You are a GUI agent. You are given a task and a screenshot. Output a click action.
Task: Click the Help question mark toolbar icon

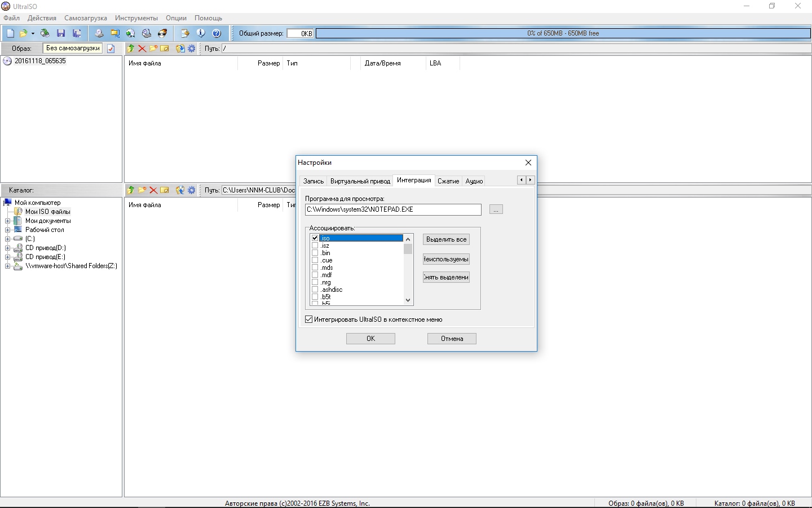pyautogui.click(x=217, y=33)
